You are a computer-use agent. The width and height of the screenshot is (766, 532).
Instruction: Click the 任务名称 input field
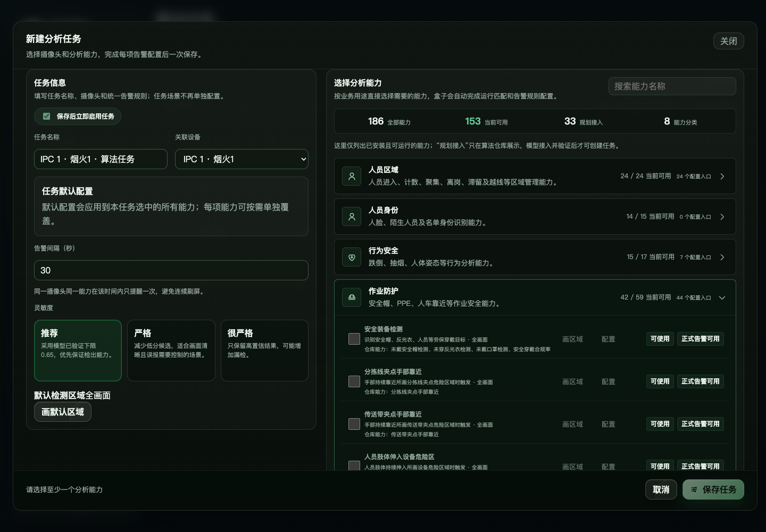(101, 159)
